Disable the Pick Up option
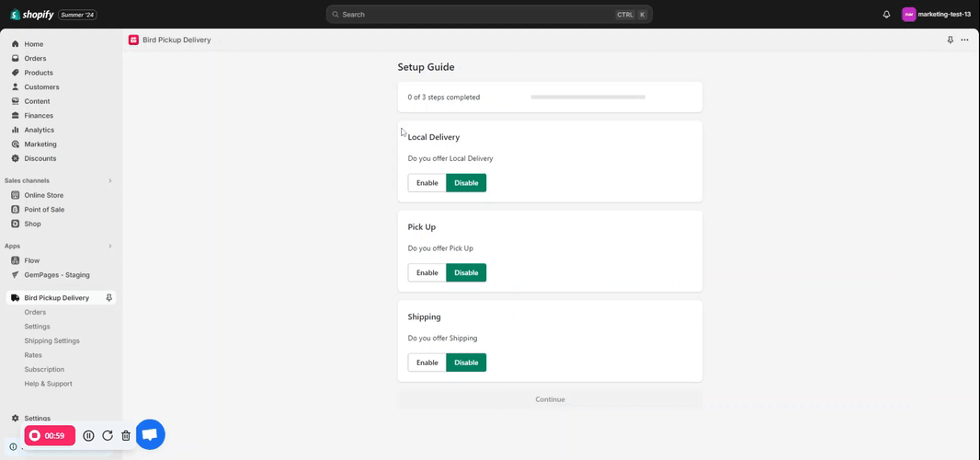Screen dimensions: 980x460 click(466, 272)
